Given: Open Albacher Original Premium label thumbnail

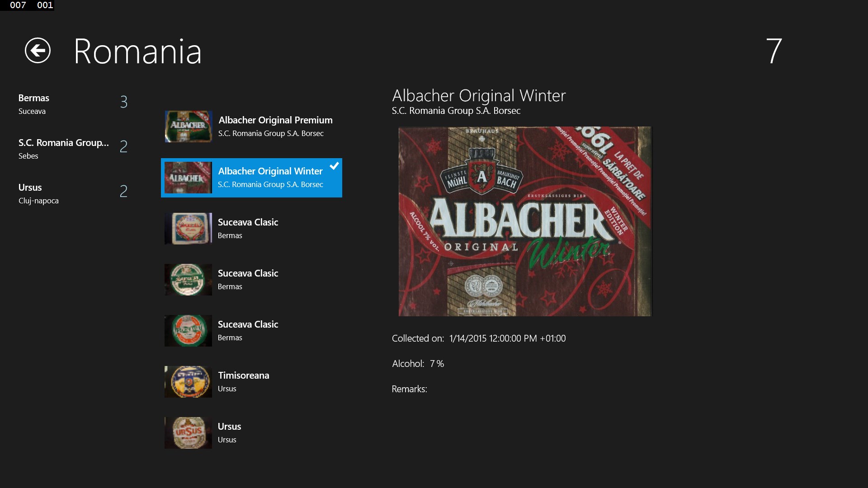Looking at the screenshot, I should pyautogui.click(x=188, y=127).
